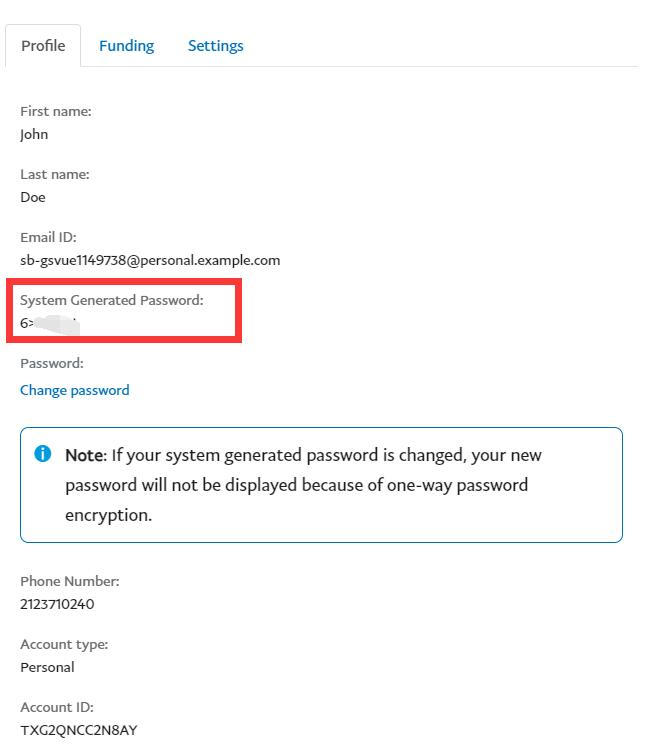
Task: Click the email address sb-gsvue1149738@personal.example.com
Action: tap(150, 260)
